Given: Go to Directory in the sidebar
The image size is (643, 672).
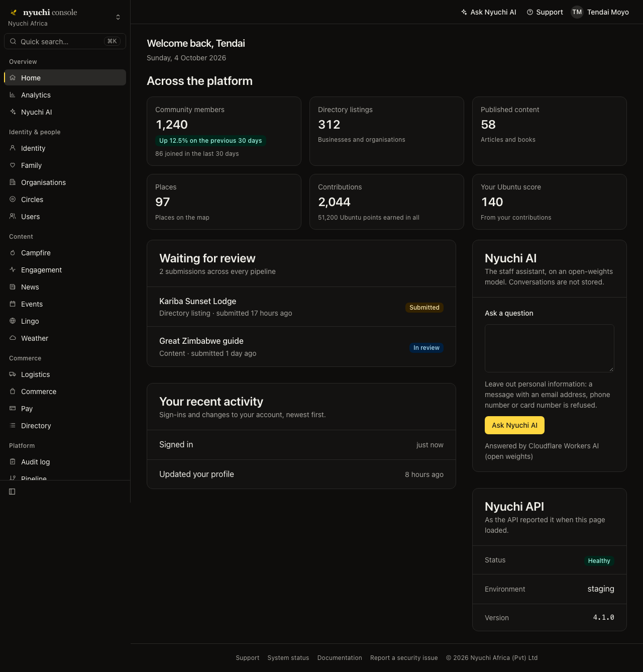Looking at the screenshot, I should [x=65, y=426].
